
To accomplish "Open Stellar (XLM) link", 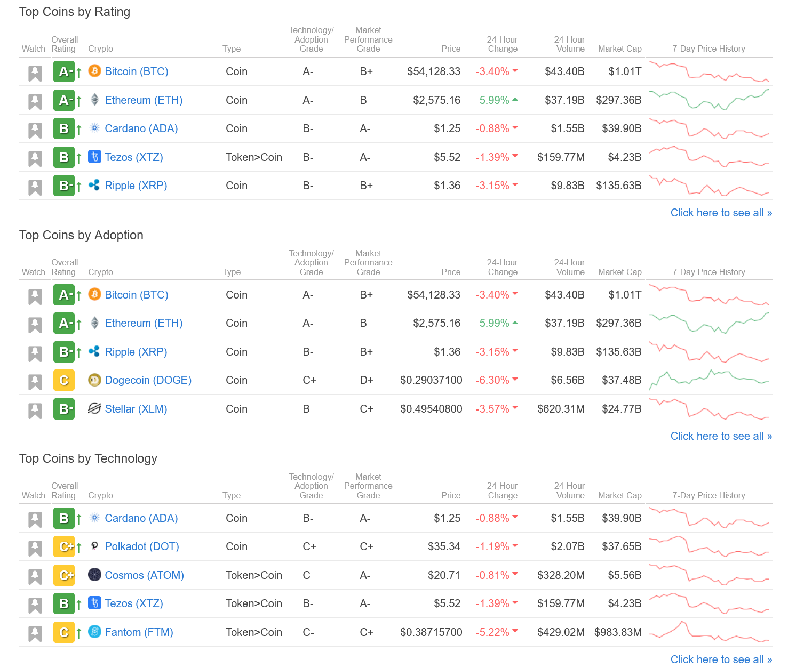I will point(136,409).
